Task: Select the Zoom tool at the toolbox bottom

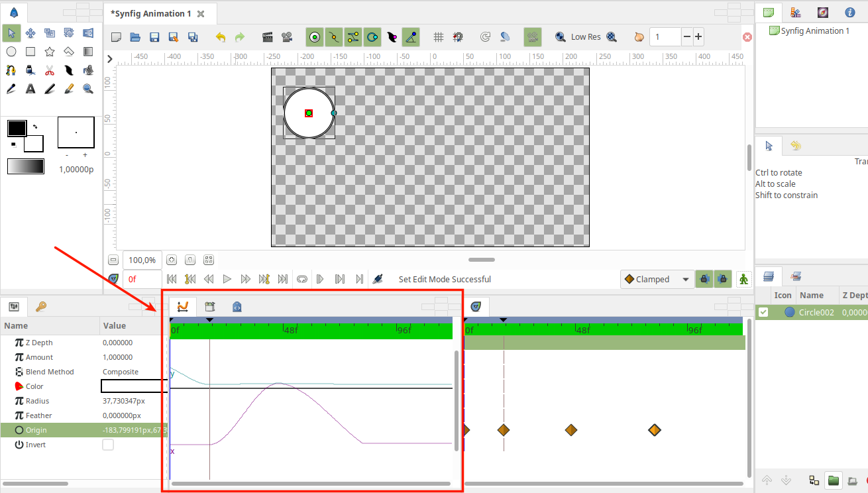Action: coord(87,88)
